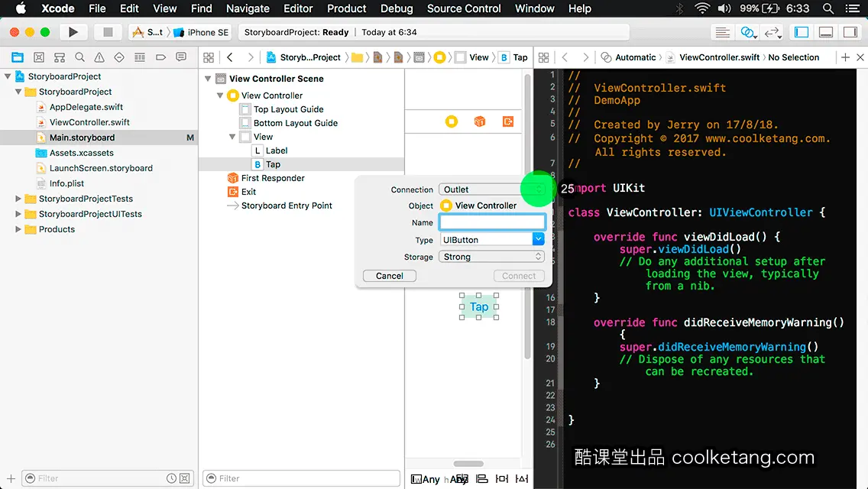The height and width of the screenshot is (489, 868).
Task: Open the Navigate menu
Action: point(248,8)
